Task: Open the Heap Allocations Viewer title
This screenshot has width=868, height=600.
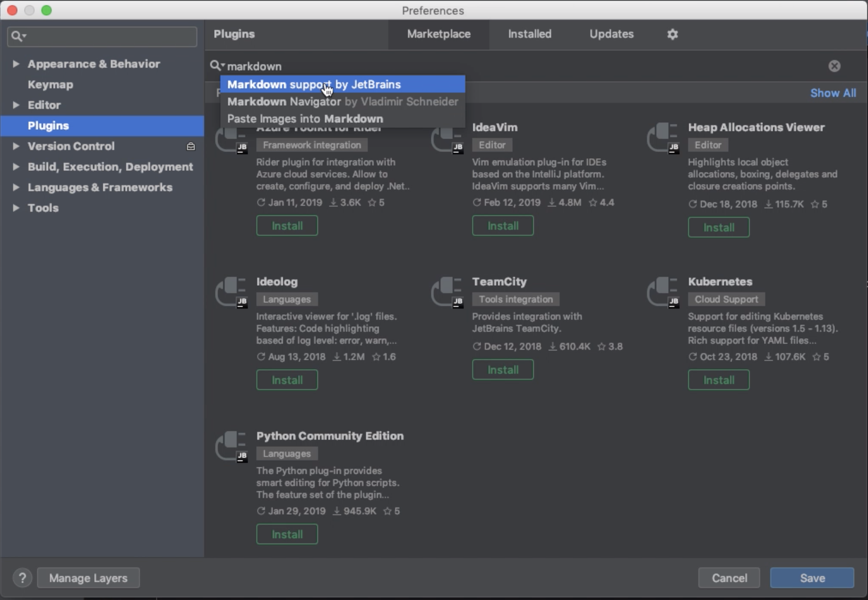Action: tap(756, 127)
